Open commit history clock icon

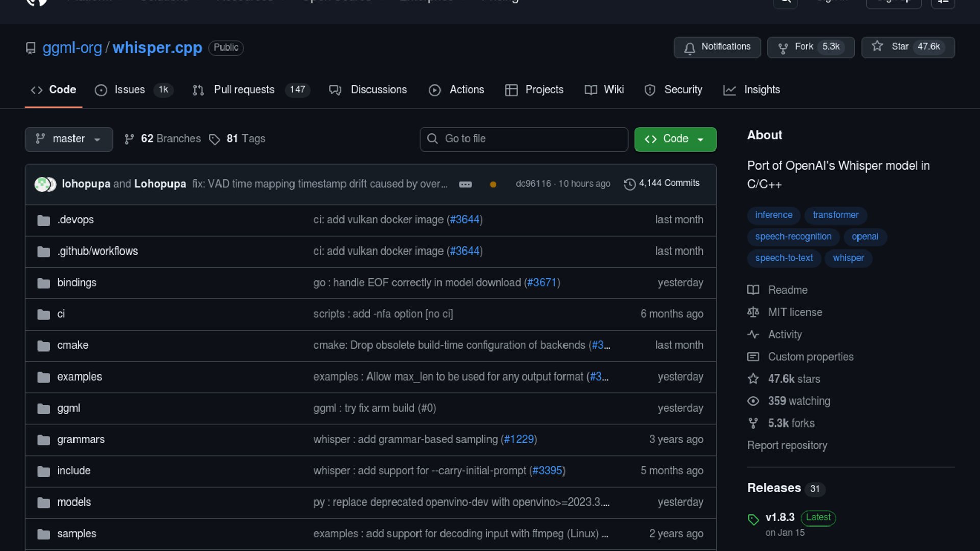(630, 184)
